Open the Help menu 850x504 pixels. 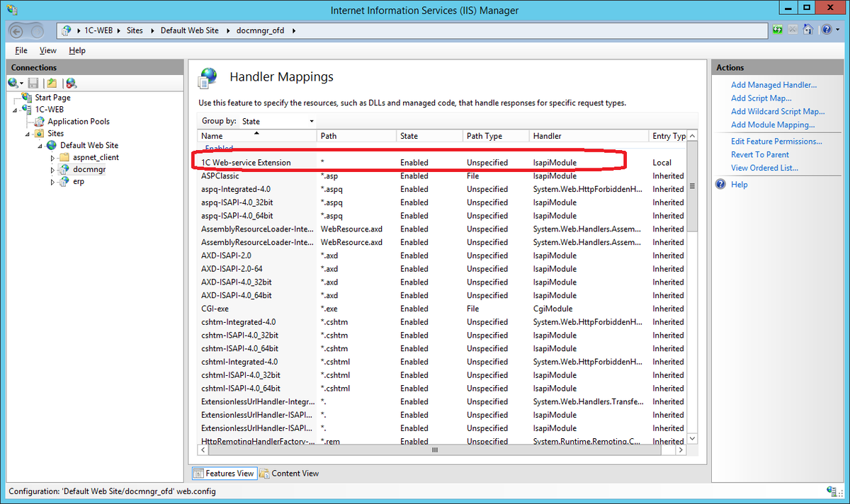point(77,50)
